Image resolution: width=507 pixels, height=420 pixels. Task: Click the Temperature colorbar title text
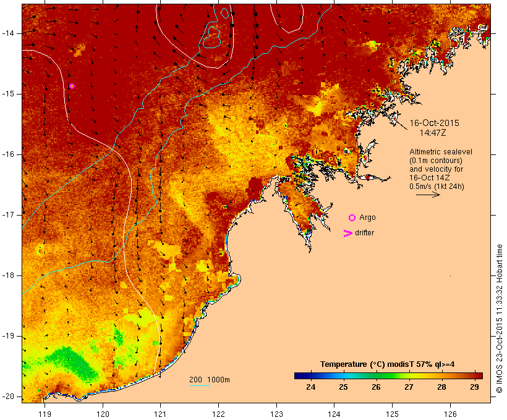388,364
